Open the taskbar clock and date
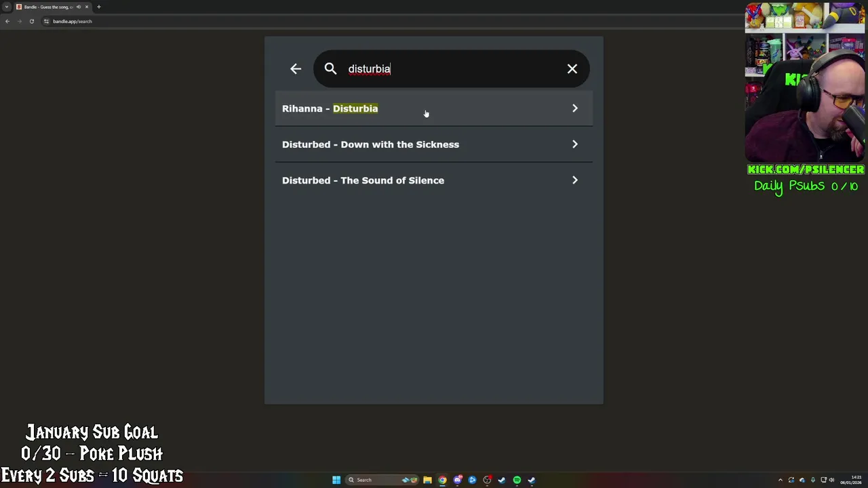Viewport: 868px width, 488px height. 851,480
